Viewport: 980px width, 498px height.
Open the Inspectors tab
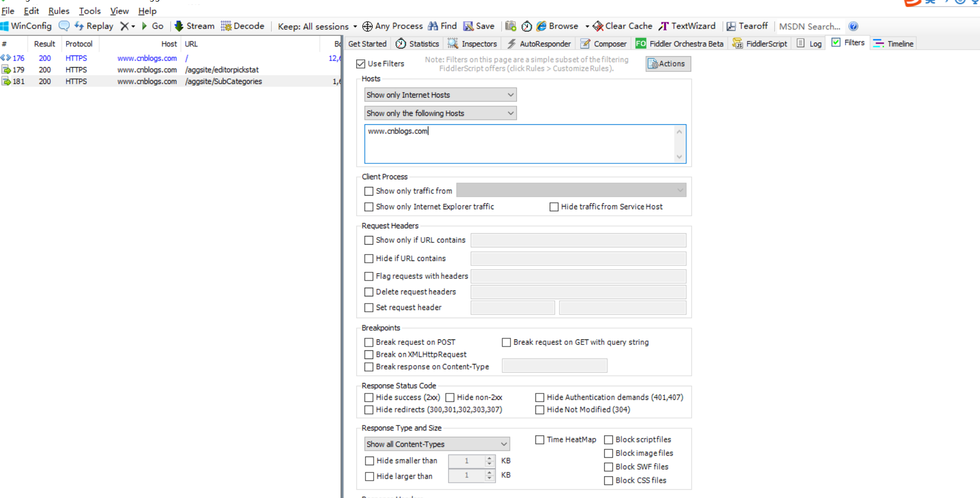click(x=472, y=44)
